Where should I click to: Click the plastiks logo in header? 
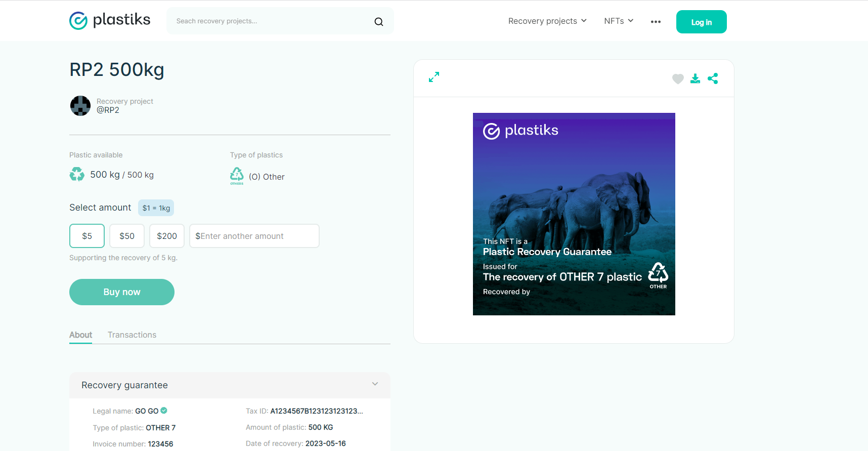110,20
